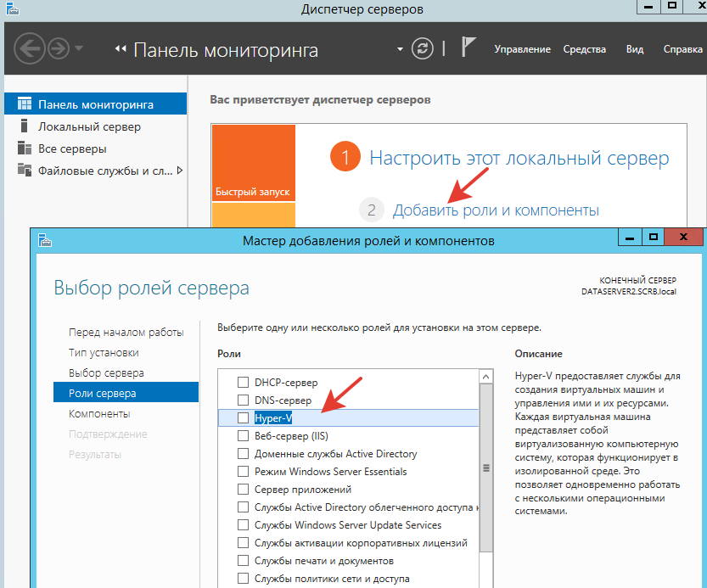Click the Forward navigation arrow in Server Manager
Screen dimensions: 707x588
pyautogui.click(x=59, y=48)
